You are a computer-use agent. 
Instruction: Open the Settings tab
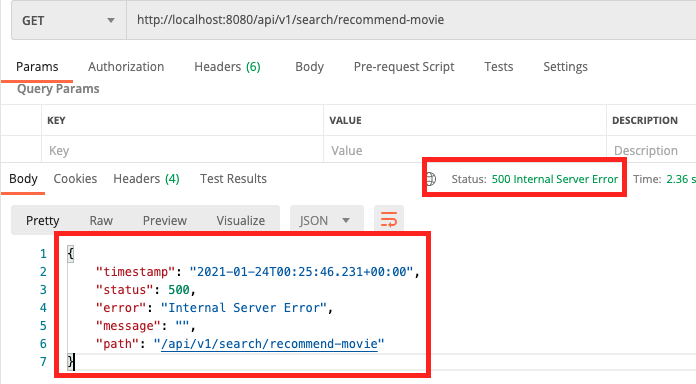point(566,67)
